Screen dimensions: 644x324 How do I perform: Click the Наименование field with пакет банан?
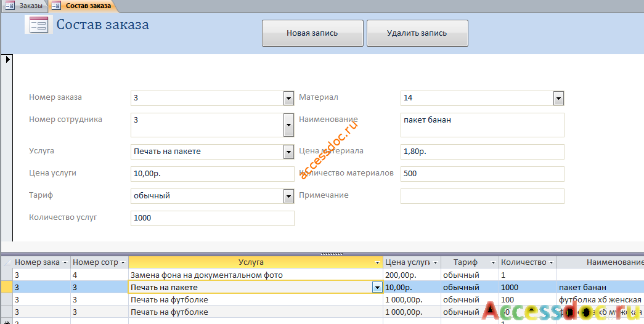click(x=482, y=125)
